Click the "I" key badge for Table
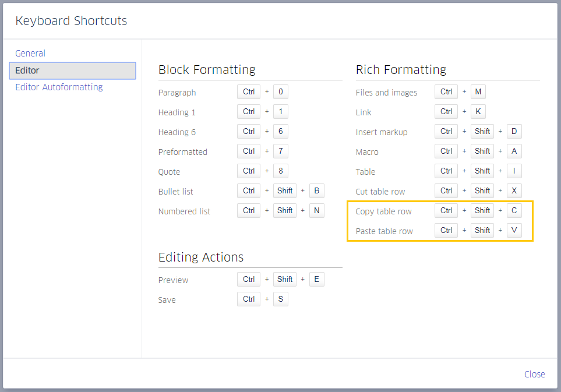The width and height of the screenshot is (561, 392). [x=514, y=171]
